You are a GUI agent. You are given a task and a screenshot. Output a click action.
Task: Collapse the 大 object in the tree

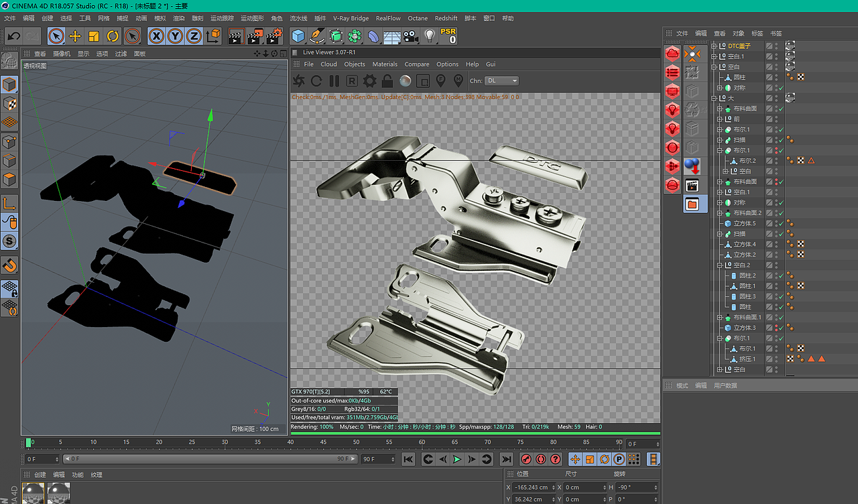click(715, 99)
